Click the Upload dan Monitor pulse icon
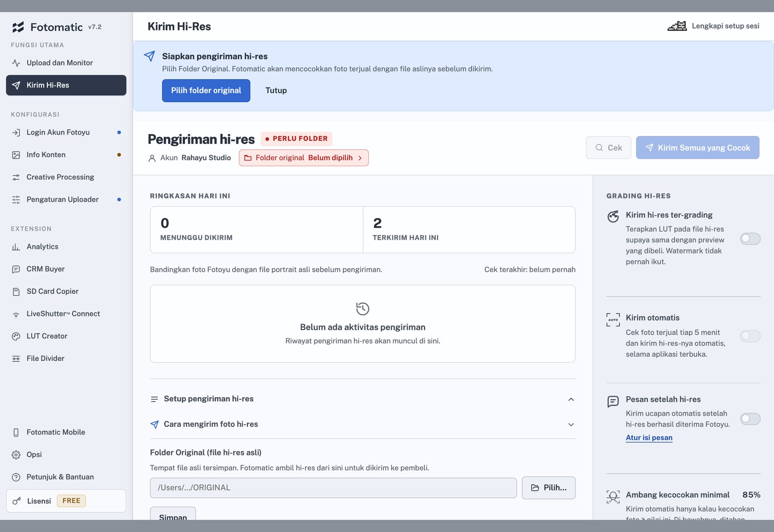The width and height of the screenshot is (774, 532). click(16, 63)
